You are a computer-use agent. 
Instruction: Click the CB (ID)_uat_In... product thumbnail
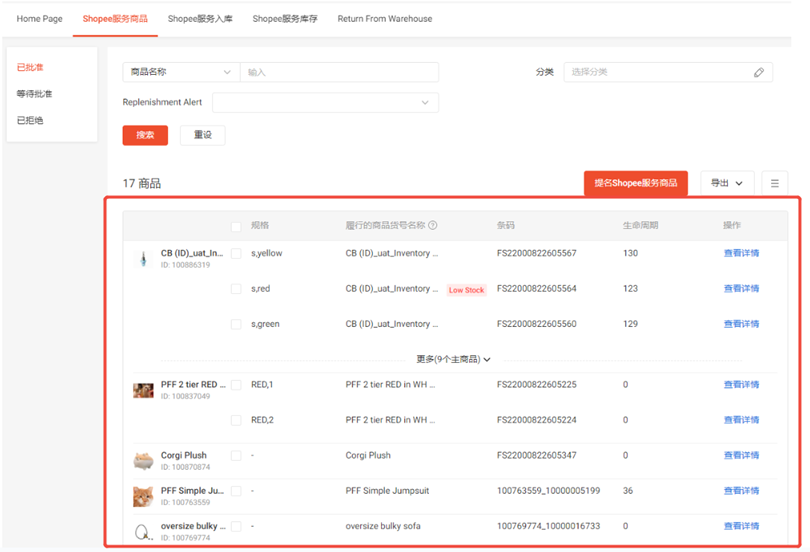click(x=143, y=258)
